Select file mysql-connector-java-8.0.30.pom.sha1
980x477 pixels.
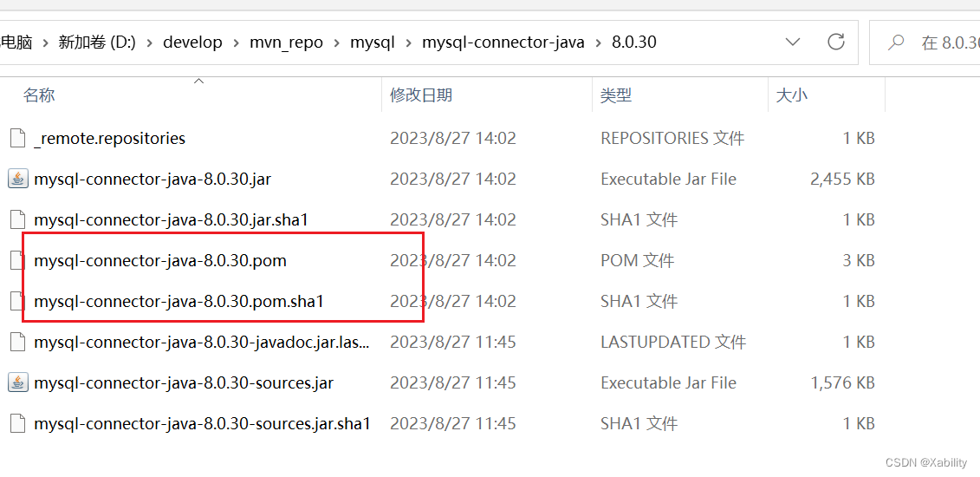pyautogui.click(x=178, y=301)
